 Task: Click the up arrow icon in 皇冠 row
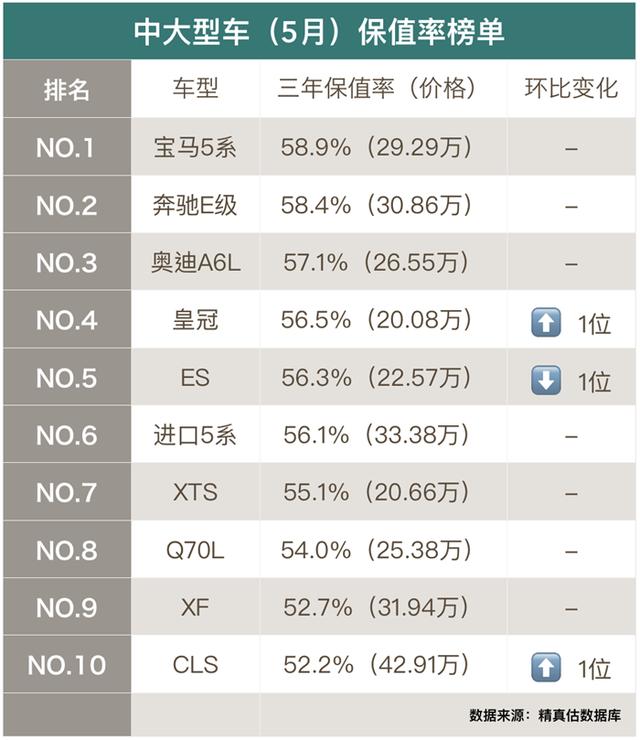(546, 322)
